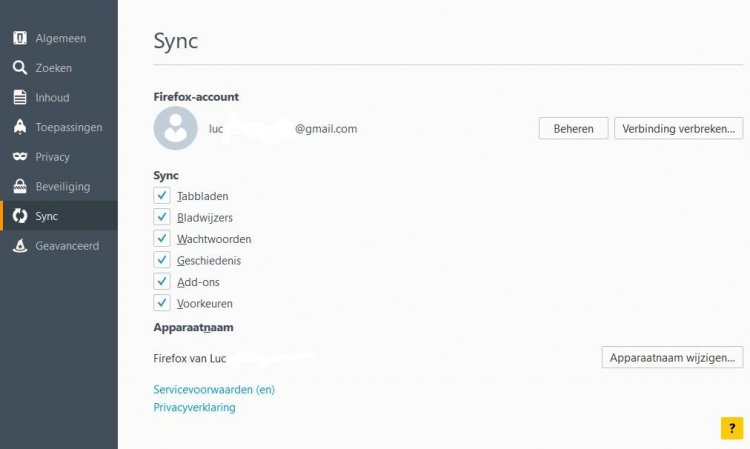
Task: Toggle the Geschiedenis checkbox
Action: point(162,260)
